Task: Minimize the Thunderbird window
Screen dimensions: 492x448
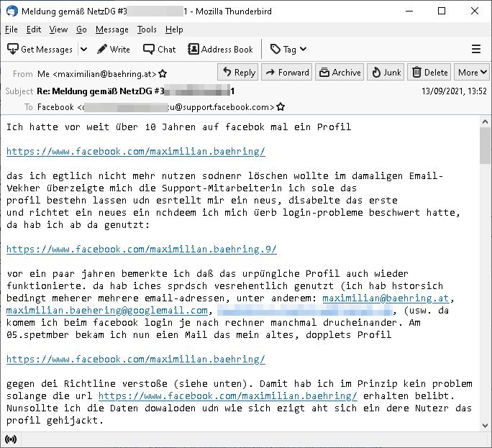Action: point(409,11)
